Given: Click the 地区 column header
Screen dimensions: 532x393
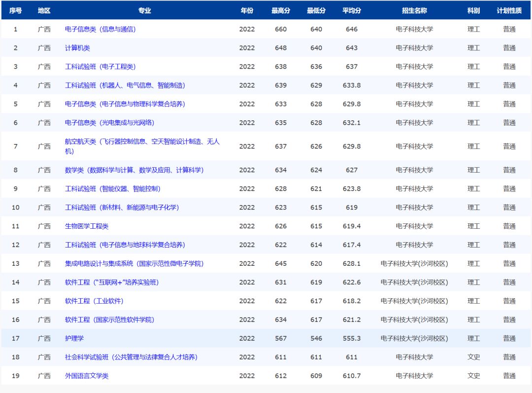Looking at the screenshot, I should tap(44, 10).
